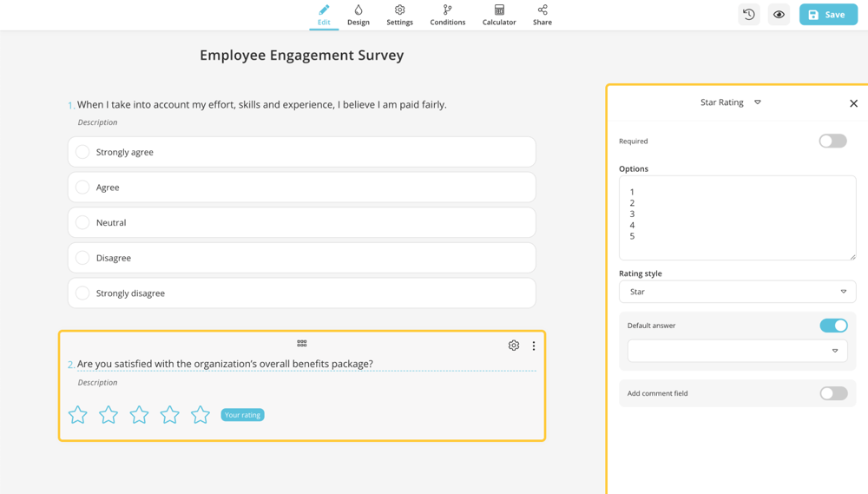Turn off the Default answer toggle
This screenshot has height=494, width=868.
[x=833, y=326]
